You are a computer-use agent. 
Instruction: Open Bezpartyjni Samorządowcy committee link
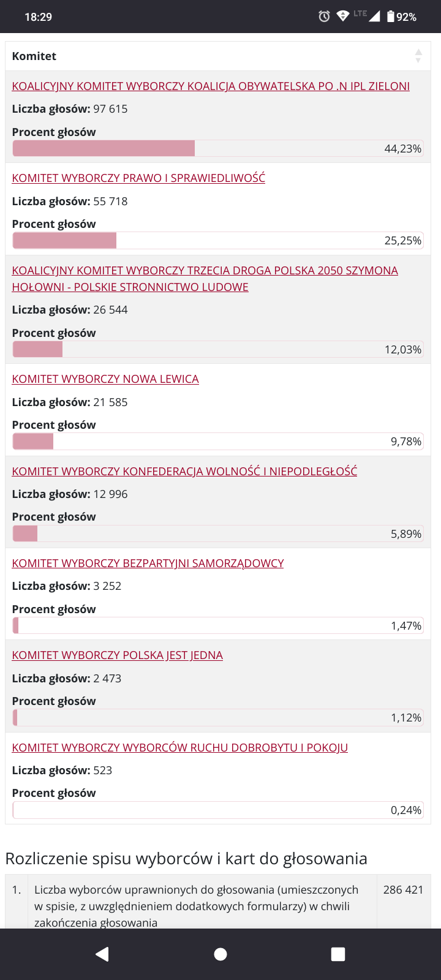pos(148,563)
